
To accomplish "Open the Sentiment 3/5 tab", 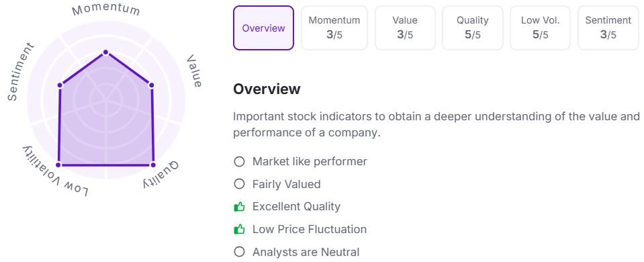I will [608, 28].
